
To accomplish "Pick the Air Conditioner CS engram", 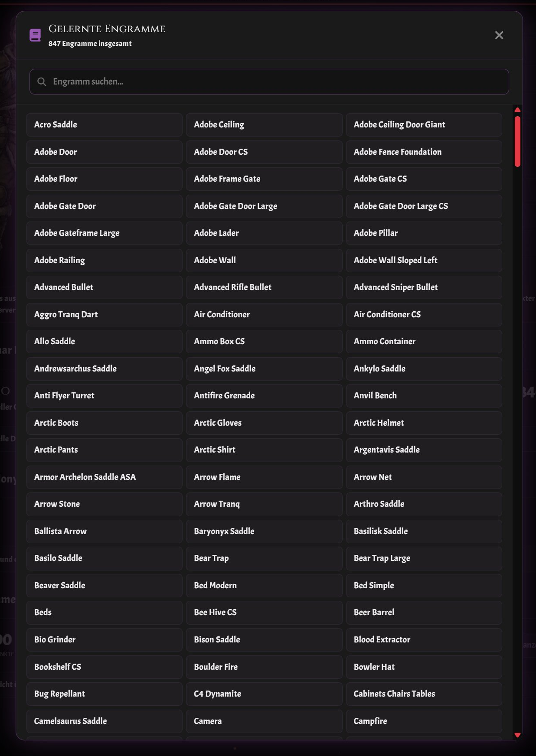I will 424,314.
